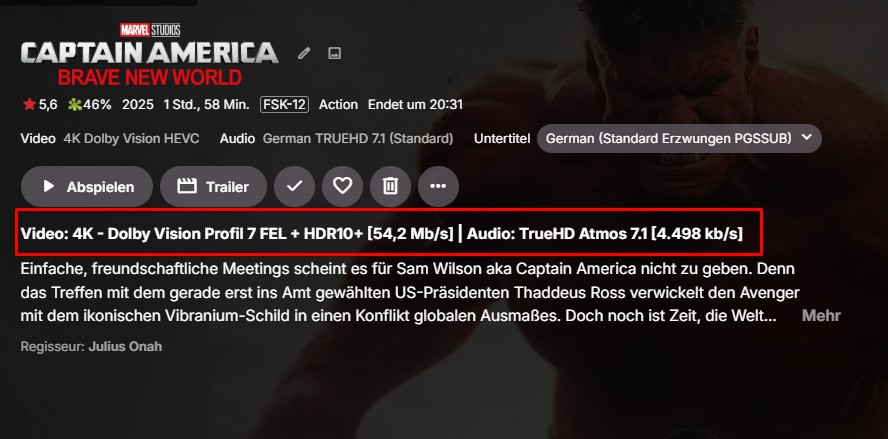
Task: Open the Trailer button
Action: (214, 186)
